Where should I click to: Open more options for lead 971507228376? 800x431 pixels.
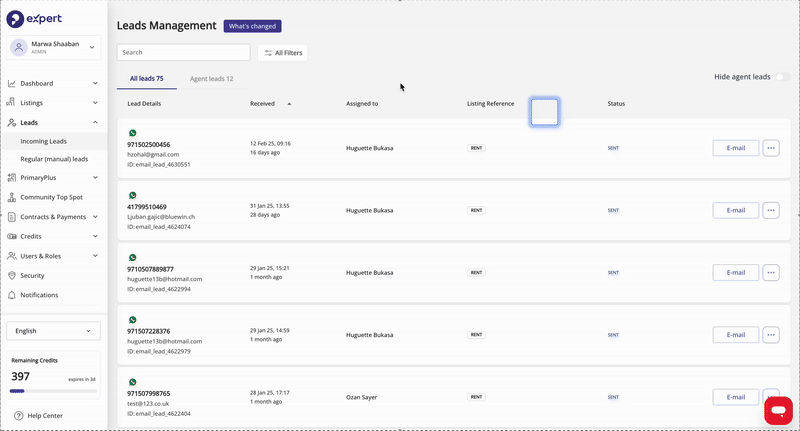point(771,335)
